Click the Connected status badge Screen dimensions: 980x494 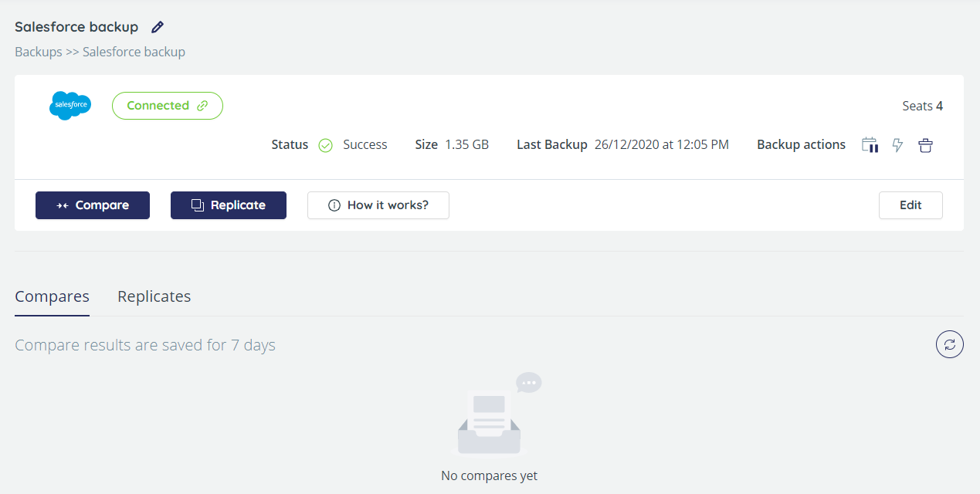pyautogui.click(x=168, y=106)
